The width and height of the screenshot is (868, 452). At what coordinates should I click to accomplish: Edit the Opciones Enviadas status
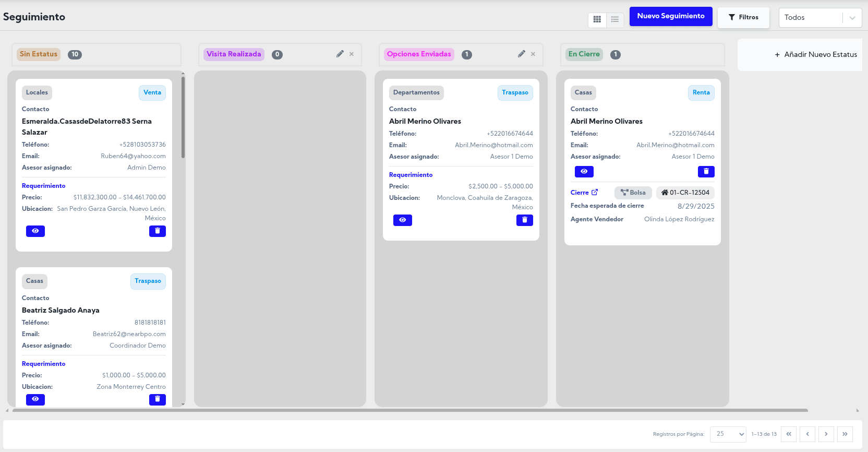(522, 54)
